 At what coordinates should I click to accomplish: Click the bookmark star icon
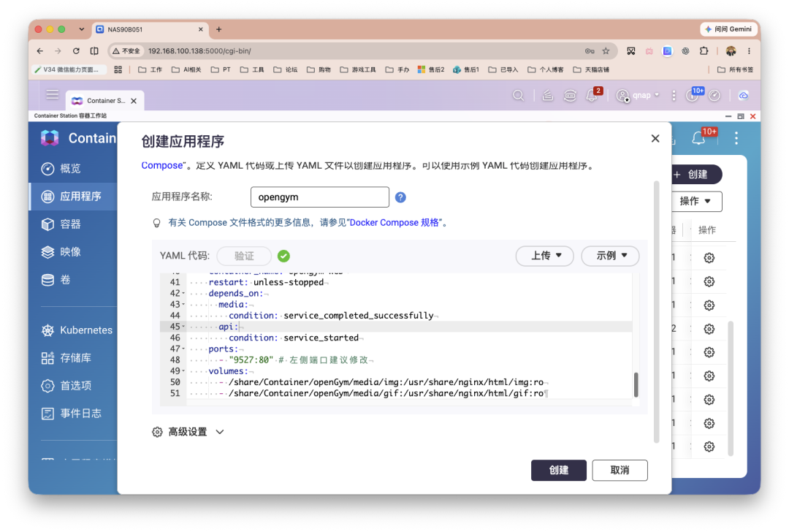pyautogui.click(x=606, y=51)
